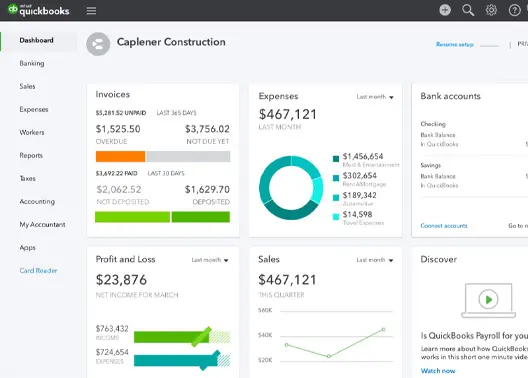The width and height of the screenshot is (528, 378).
Task: Open Reports in the sidebar
Action: pyautogui.click(x=31, y=156)
